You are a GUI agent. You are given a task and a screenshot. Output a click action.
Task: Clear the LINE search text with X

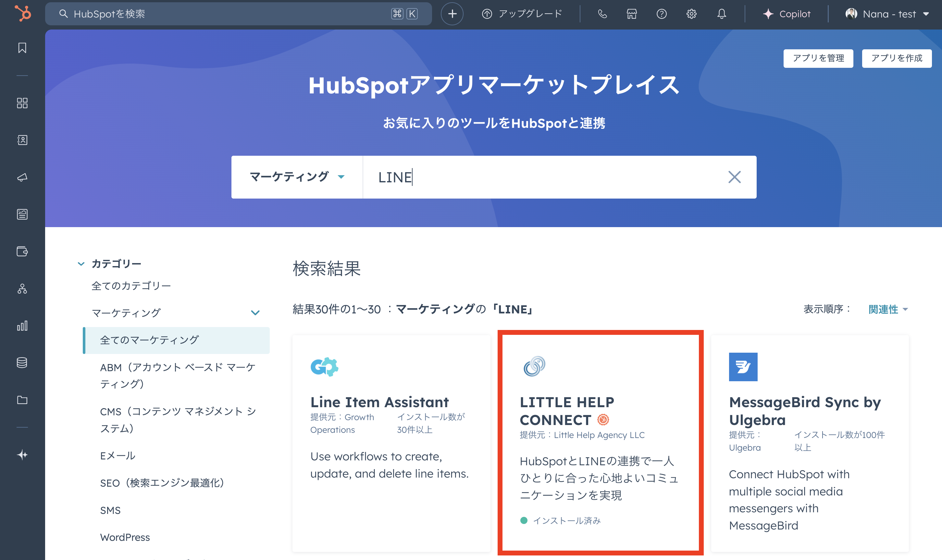(x=734, y=177)
